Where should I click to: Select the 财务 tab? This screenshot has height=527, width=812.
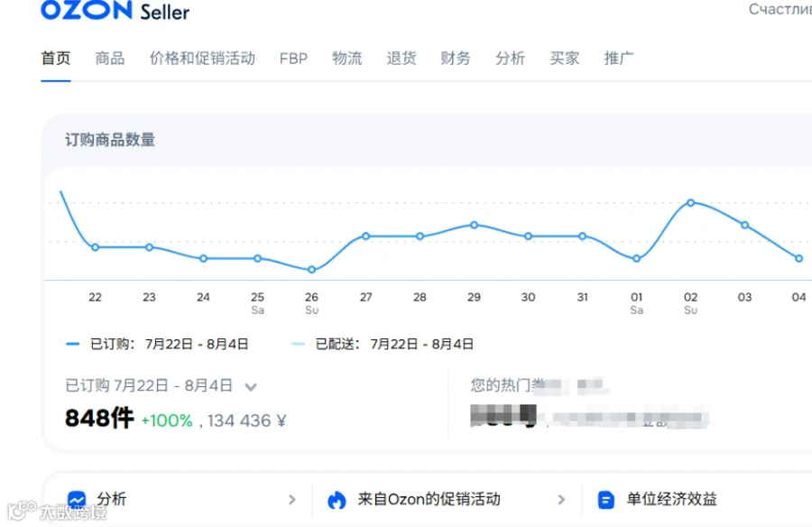tap(456, 58)
